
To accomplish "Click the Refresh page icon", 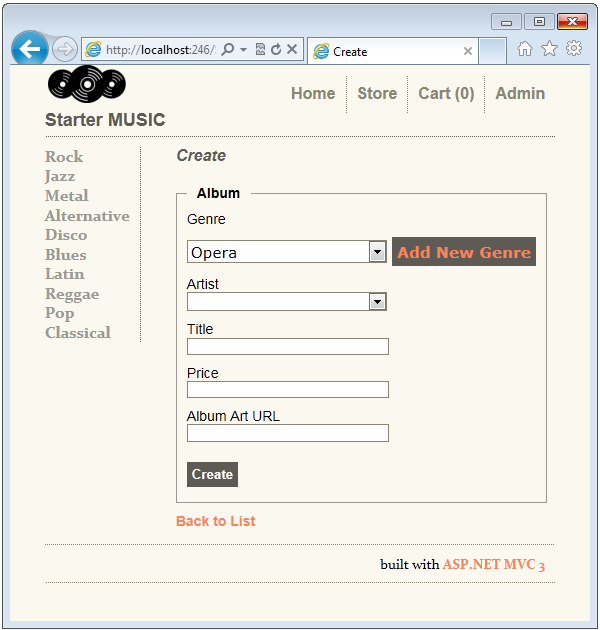I will click(276, 49).
